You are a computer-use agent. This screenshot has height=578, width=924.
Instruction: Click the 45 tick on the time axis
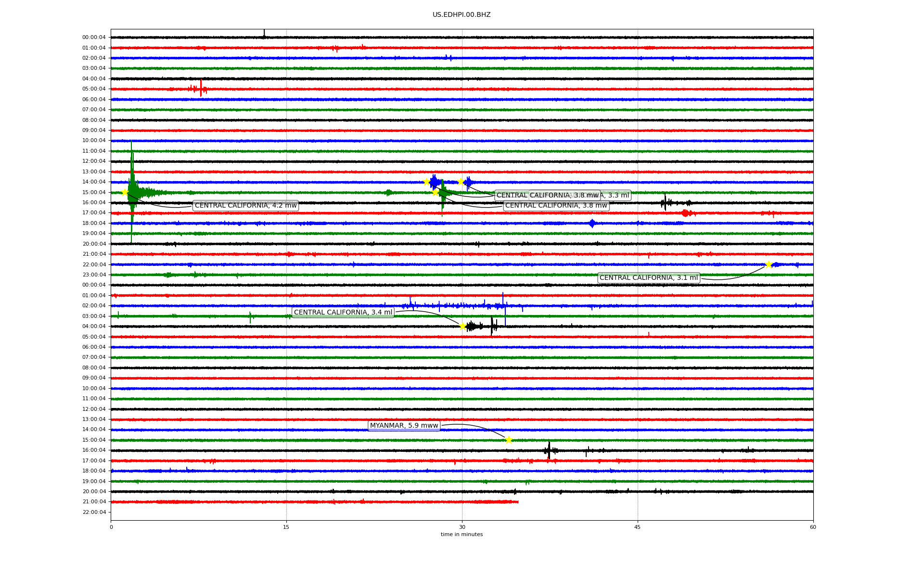(638, 527)
